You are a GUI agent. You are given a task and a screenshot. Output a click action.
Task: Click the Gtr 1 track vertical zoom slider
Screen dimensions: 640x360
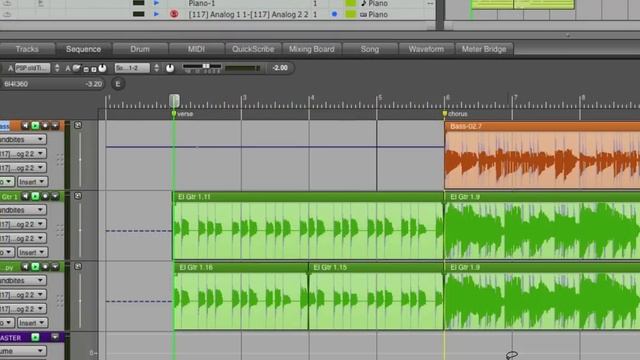(80, 230)
